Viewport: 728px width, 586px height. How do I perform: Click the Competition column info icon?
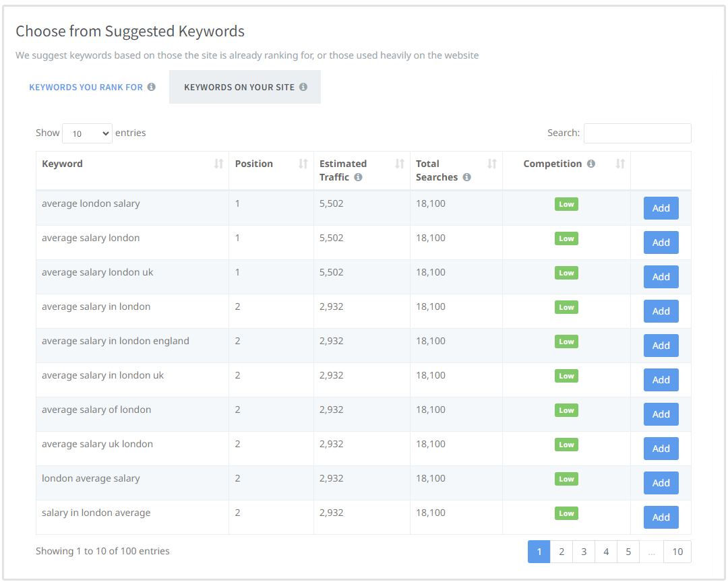(591, 164)
